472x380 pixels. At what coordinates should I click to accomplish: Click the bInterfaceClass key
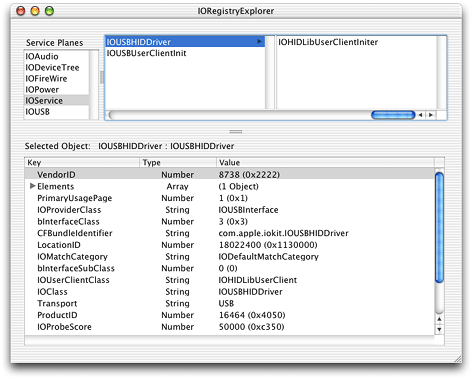point(68,221)
